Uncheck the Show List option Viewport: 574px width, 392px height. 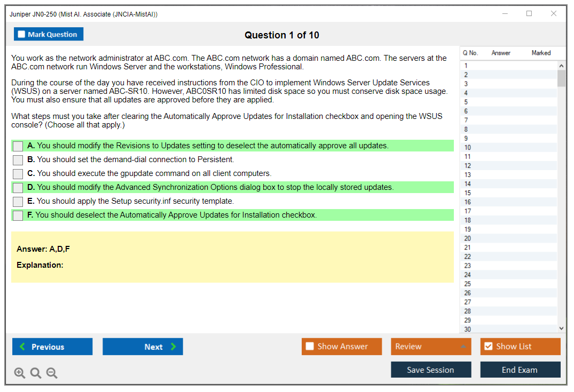[x=488, y=347]
